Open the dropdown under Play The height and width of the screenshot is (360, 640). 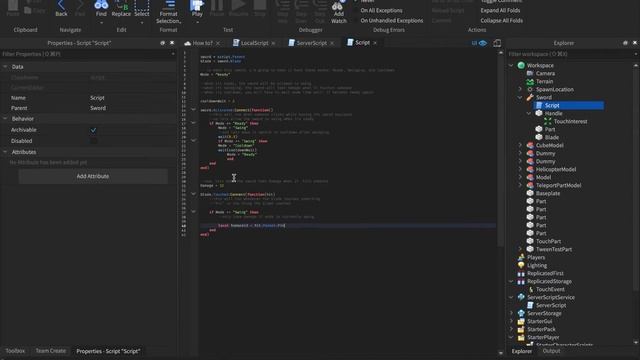pos(197,23)
